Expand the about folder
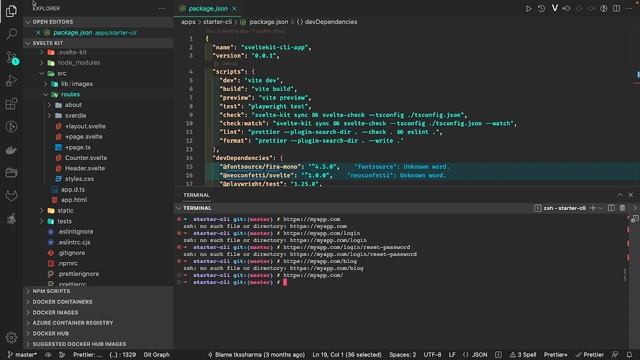The image size is (640, 360). pos(98,105)
